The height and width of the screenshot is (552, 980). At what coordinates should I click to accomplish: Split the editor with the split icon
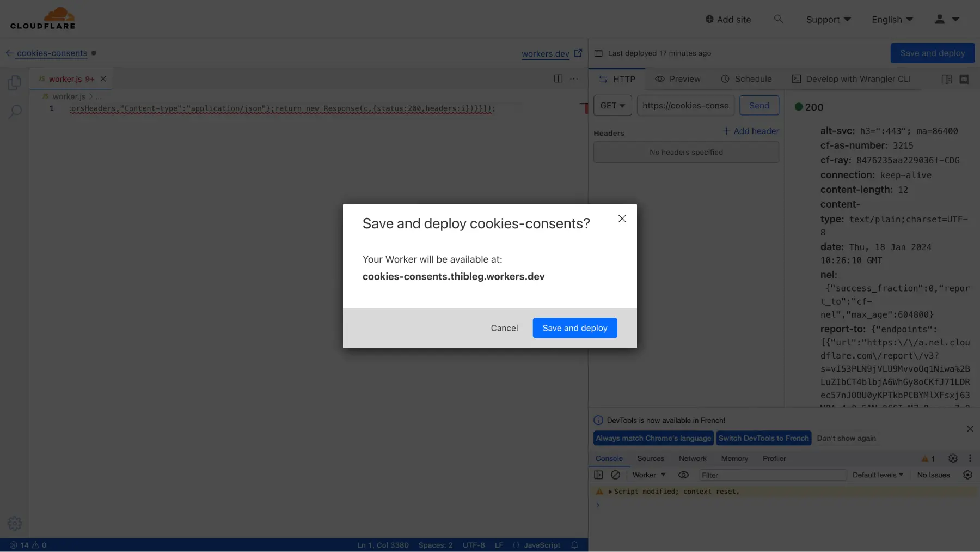[x=558, y=79]
